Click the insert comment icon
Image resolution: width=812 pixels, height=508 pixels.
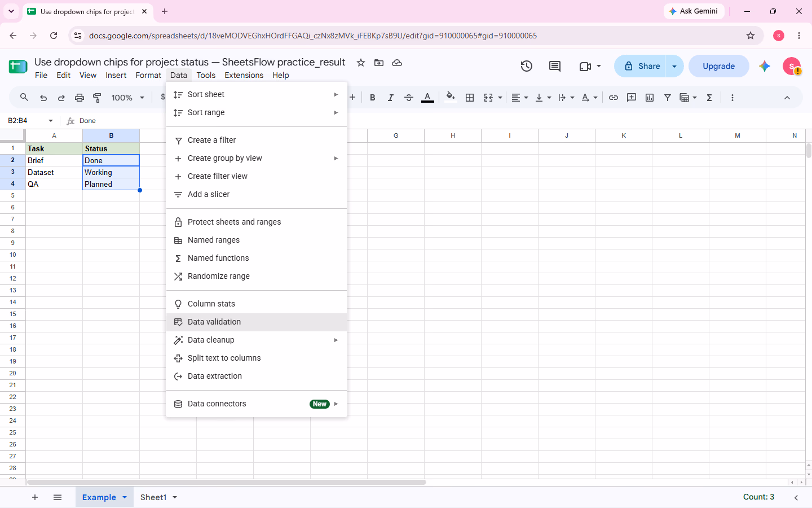tap(632, 98)
